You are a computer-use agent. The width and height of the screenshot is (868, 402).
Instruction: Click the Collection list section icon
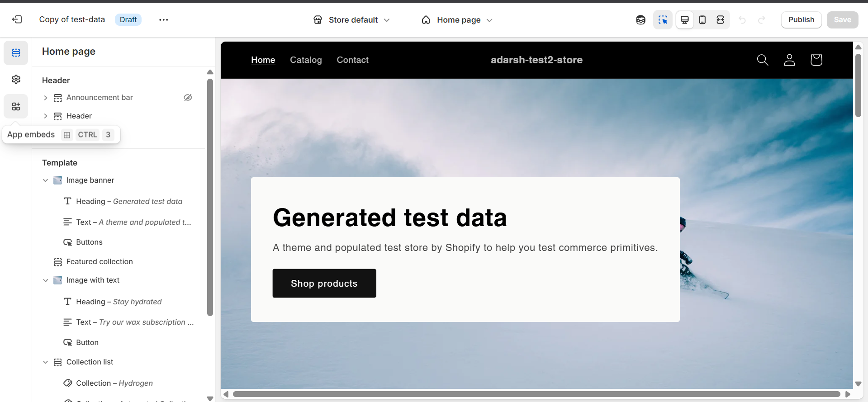click(x=58, y=362)
